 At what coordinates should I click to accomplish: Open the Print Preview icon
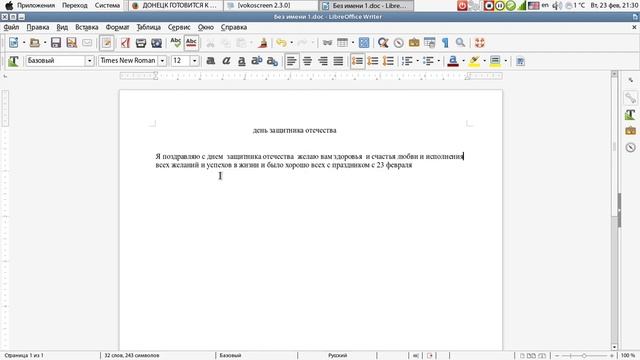tap(156, 43)
